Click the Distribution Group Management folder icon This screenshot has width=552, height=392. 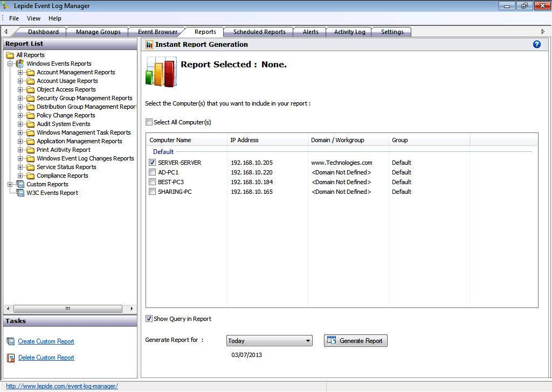tap(31, 107)
